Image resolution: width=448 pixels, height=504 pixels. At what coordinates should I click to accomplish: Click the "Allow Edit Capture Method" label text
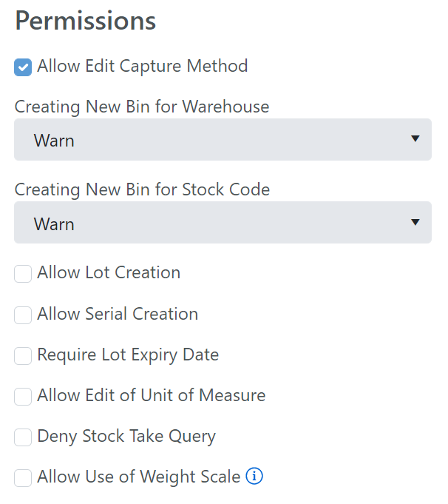(143, 66)
